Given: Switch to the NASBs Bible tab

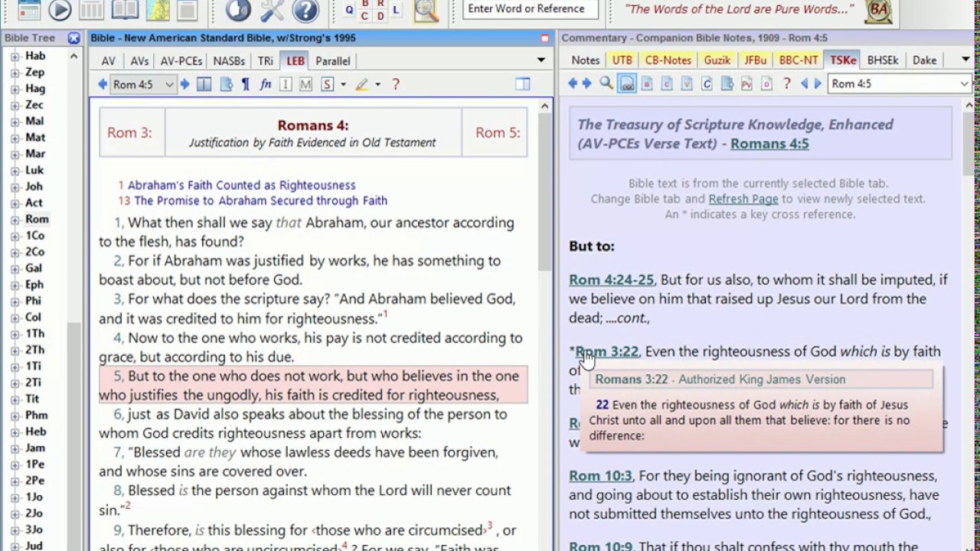Looking at the screenshot, I should (x=229, y=61).
